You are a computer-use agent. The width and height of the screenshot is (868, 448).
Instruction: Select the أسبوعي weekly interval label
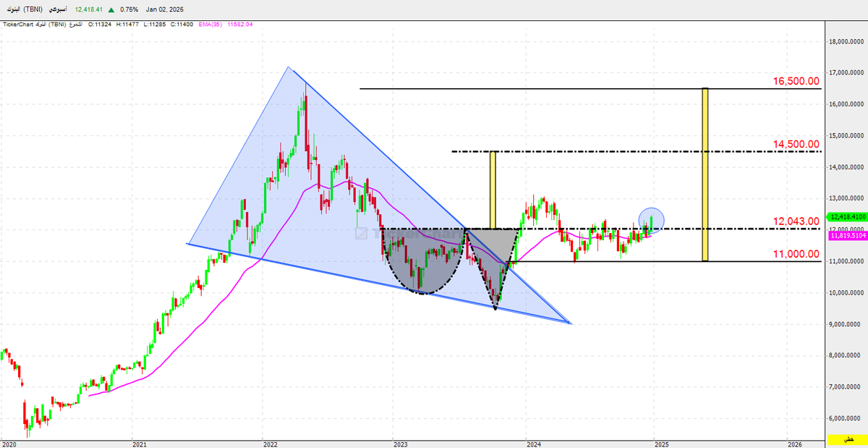click(58, 9)
